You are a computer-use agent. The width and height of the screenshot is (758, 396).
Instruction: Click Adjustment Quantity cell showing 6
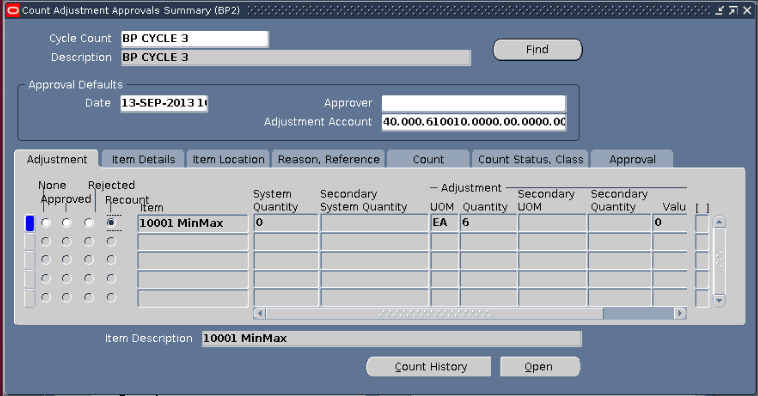[x=488, y=223]
